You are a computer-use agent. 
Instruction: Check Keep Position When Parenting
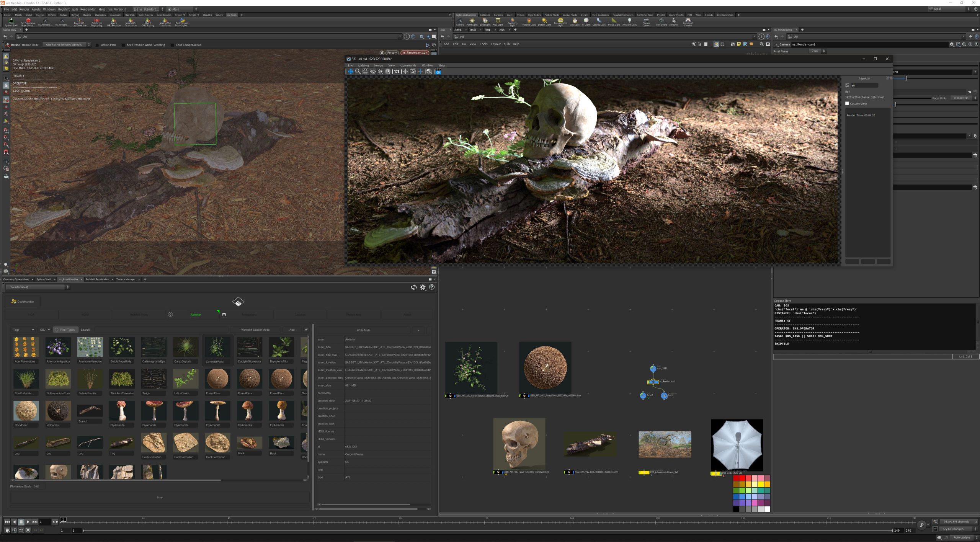[x=123, y=45]
